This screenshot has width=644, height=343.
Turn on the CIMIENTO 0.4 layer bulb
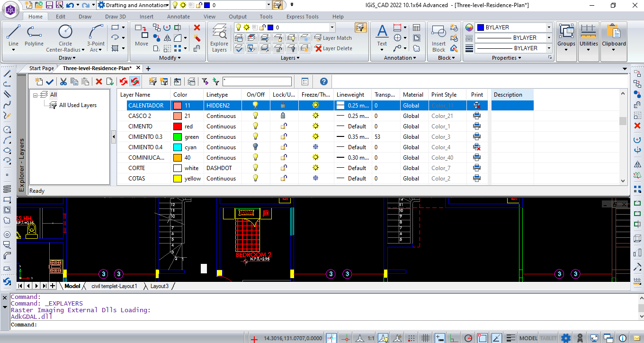(x=255, y=147)
